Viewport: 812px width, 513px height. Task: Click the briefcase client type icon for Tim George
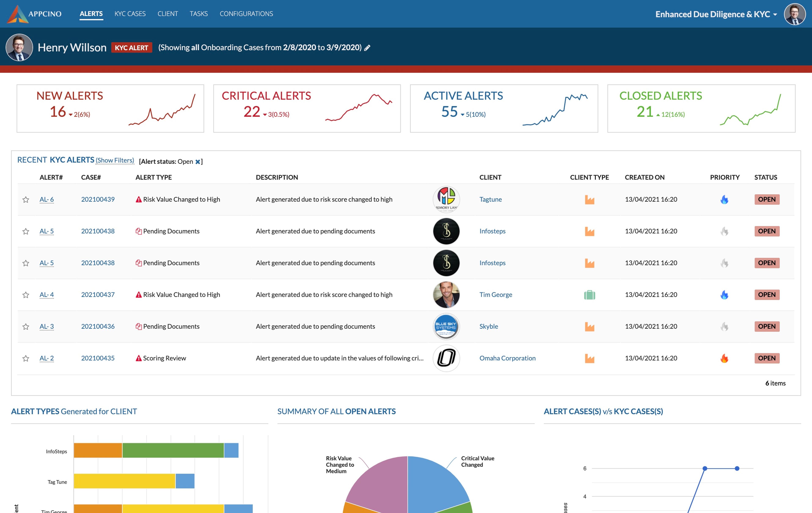(590, 295)
